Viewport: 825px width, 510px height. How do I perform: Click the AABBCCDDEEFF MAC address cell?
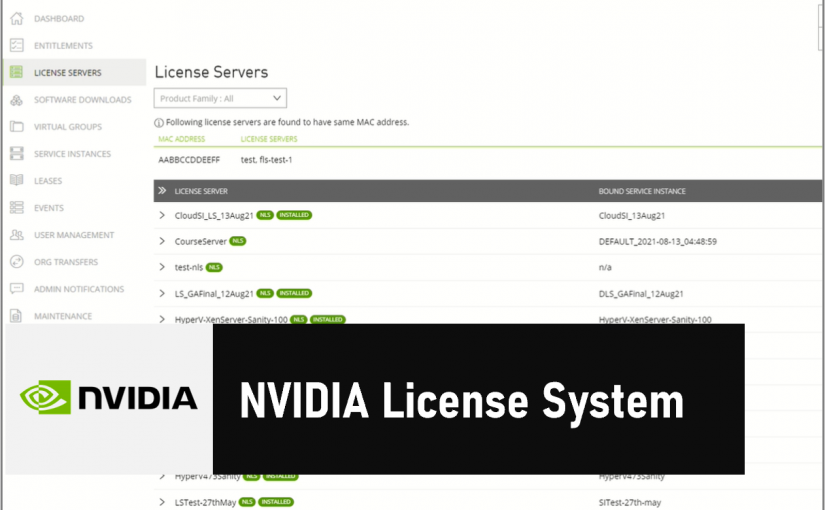pyautogui.click(x=189, y=159)
